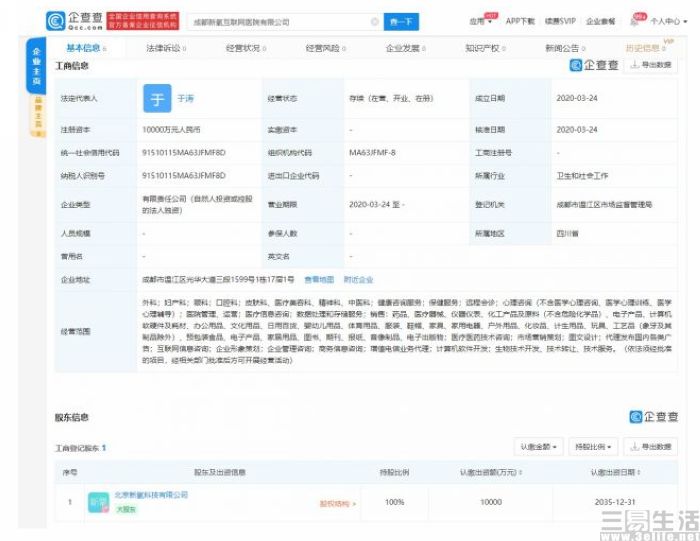Open the orange 股权结构 link
This screenshot has width=700, height=541.
[x=337, y=504]
